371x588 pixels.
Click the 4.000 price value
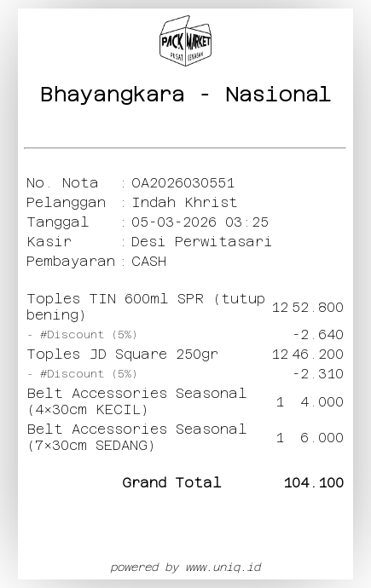click(x=322, y=401)
